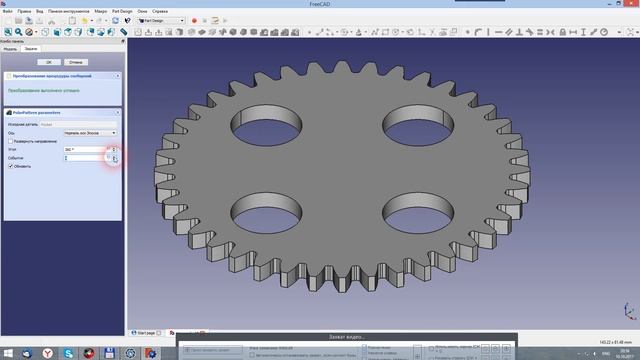This screenshot has width=640, height=360.
Task: Toggle the Обновлять checkbox
Action: click(11, 166)
